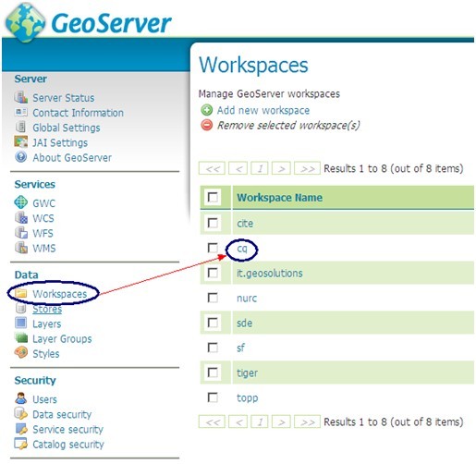Viewport: 476px width, 464px height.
Task: Tick the checkbox for cite workspace
Action: [213, 223]
